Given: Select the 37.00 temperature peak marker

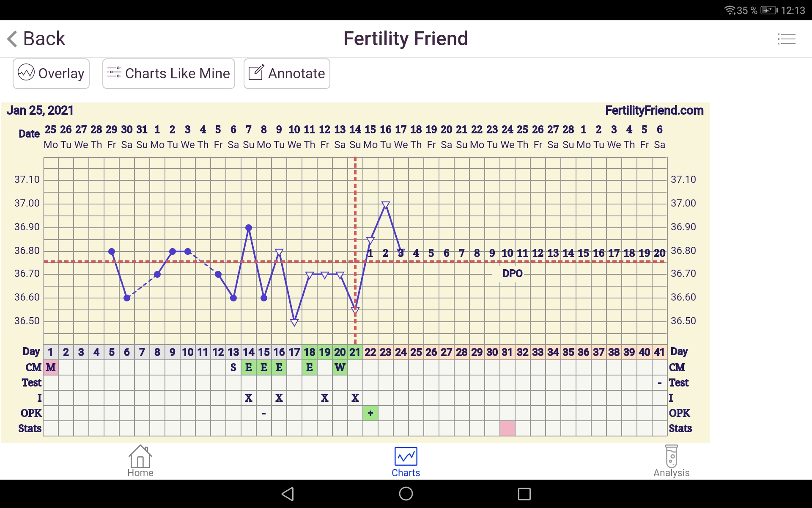Looking at the screenshot, I should coord(385,205).
